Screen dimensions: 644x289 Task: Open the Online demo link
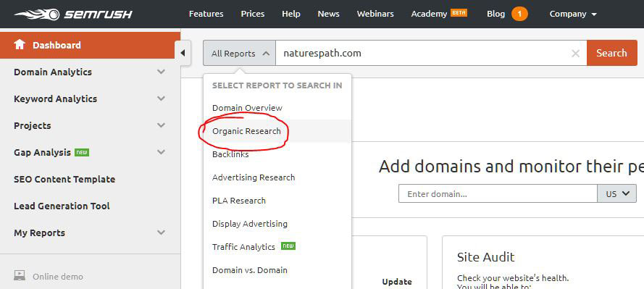(x=58, y=276)
